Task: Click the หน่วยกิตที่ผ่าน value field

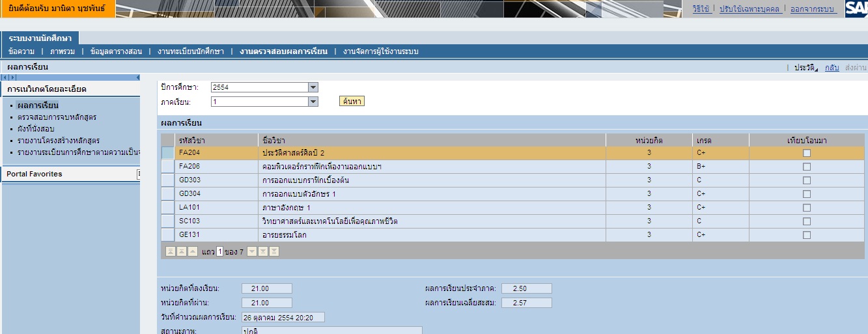Action: (x=267, y=303)
